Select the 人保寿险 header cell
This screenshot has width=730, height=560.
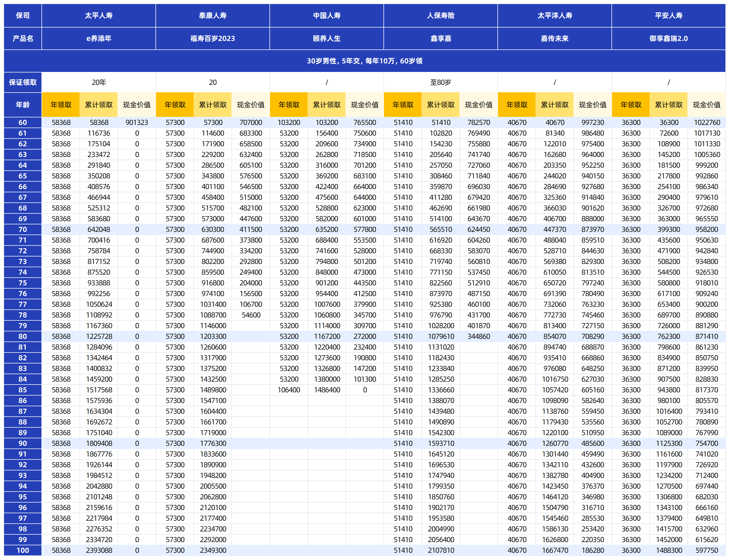pos(440,15)
